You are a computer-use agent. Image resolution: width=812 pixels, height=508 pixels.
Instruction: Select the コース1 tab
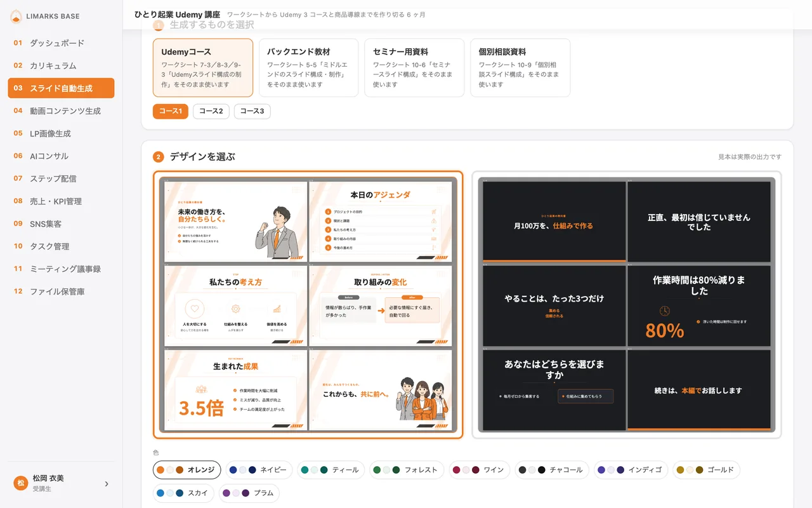[171, 111]
